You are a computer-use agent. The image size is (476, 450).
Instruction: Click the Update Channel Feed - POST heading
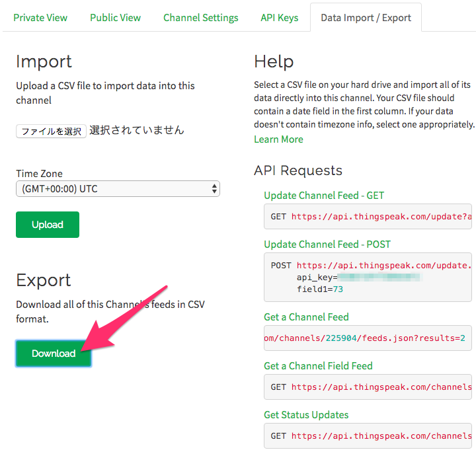327,244
